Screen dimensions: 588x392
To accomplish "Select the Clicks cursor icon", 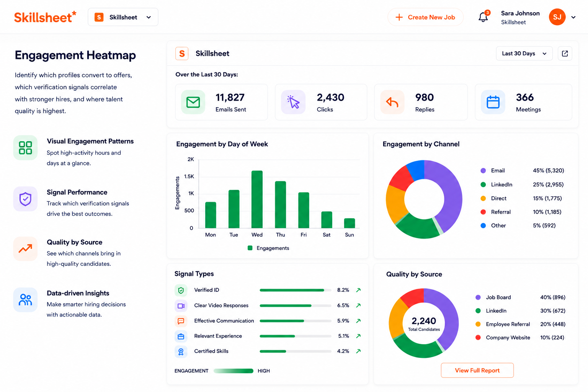I will (293, 102).
